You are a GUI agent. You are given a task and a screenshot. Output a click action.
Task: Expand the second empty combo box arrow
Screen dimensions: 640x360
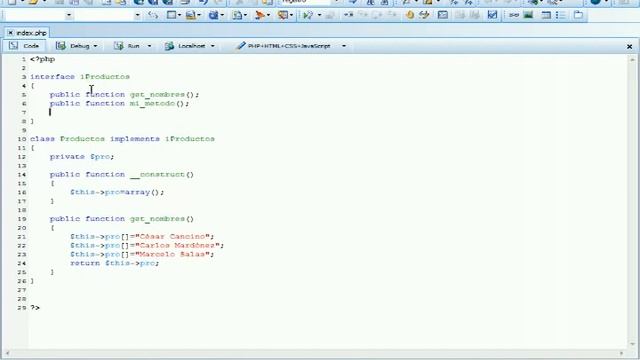137,16
